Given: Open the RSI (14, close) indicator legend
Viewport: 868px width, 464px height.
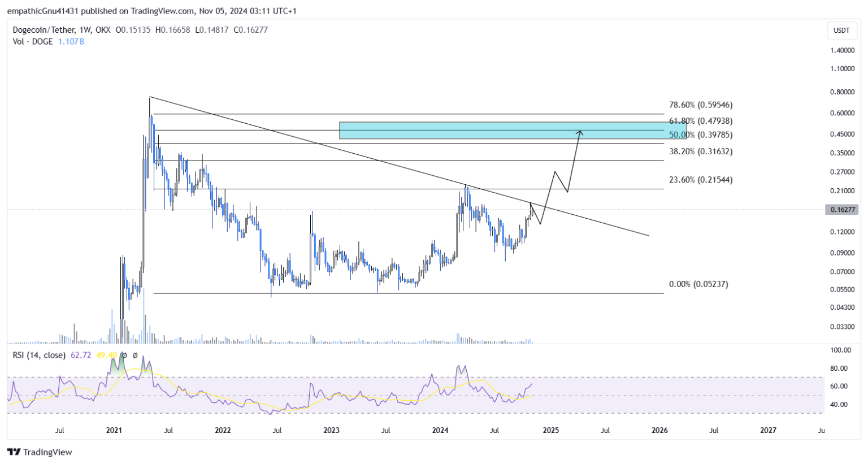Looking at the screenshot, I should (x=39, y=355).
